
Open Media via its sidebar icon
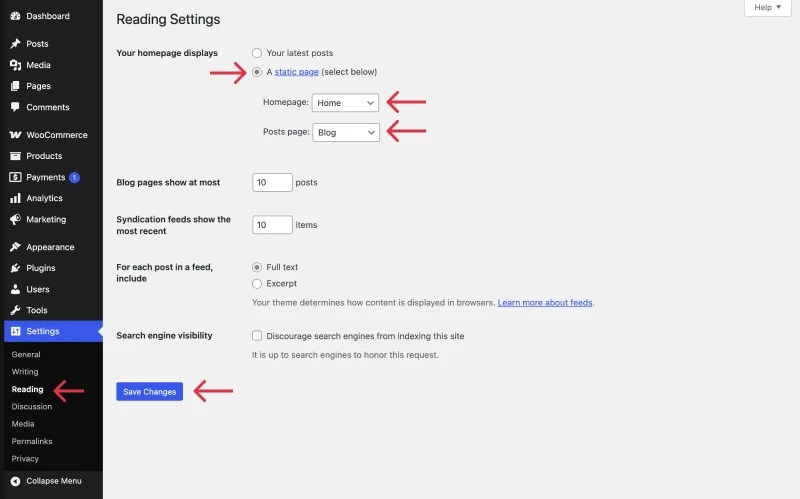[x=15, y=65]
